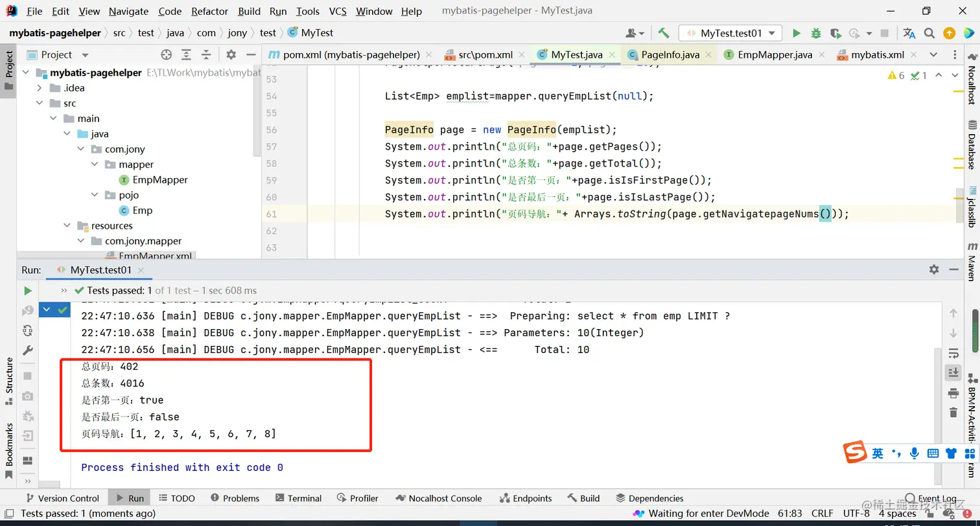This screenshot has height=526, width=980.
Task: Build the project with the hammer icon
Action: click(x=664, y=33)
